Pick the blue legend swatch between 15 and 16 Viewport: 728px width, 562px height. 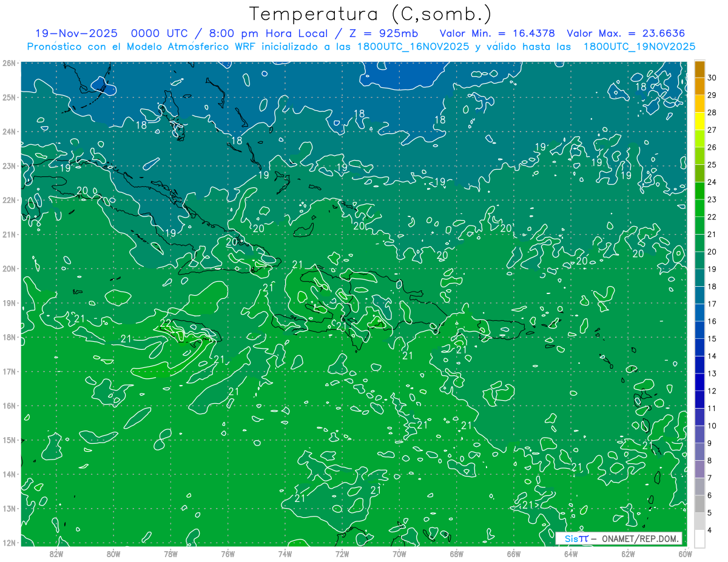[x=700, y=330]
